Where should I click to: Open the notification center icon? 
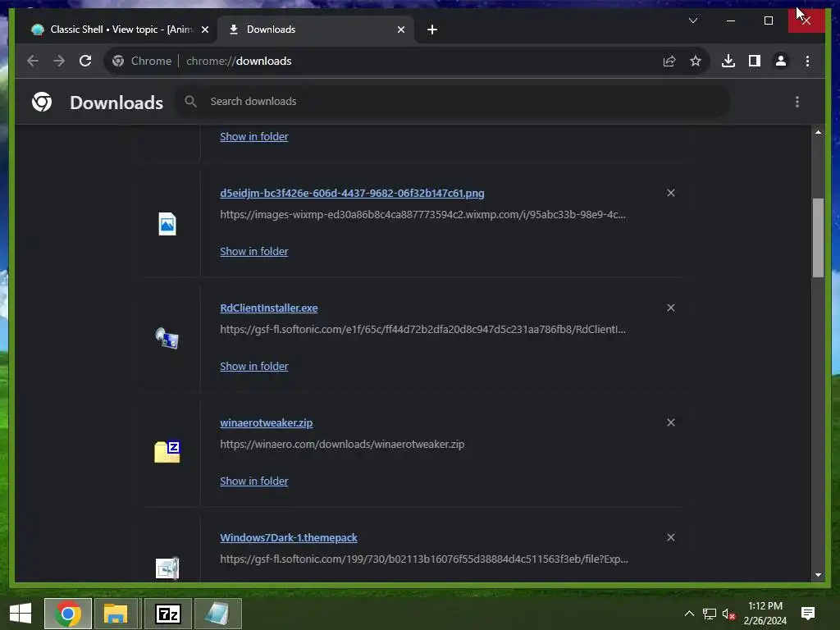pyautogui.click(x=808, y=614)
